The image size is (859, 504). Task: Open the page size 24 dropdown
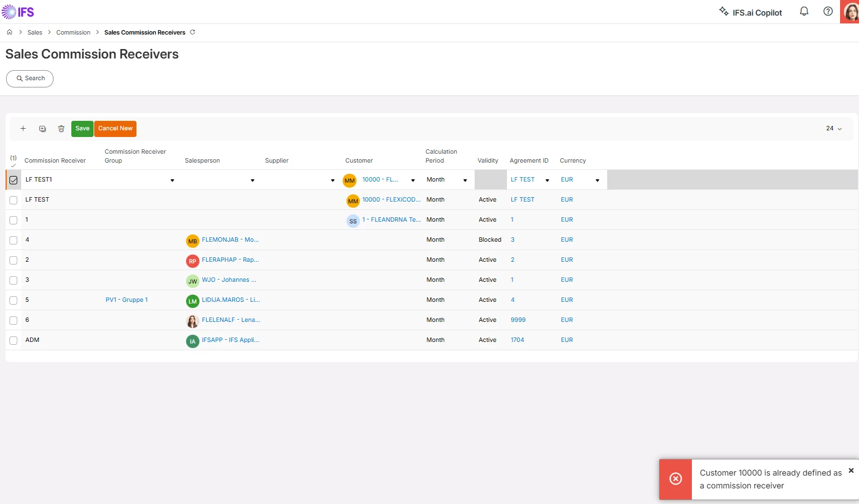834,129
